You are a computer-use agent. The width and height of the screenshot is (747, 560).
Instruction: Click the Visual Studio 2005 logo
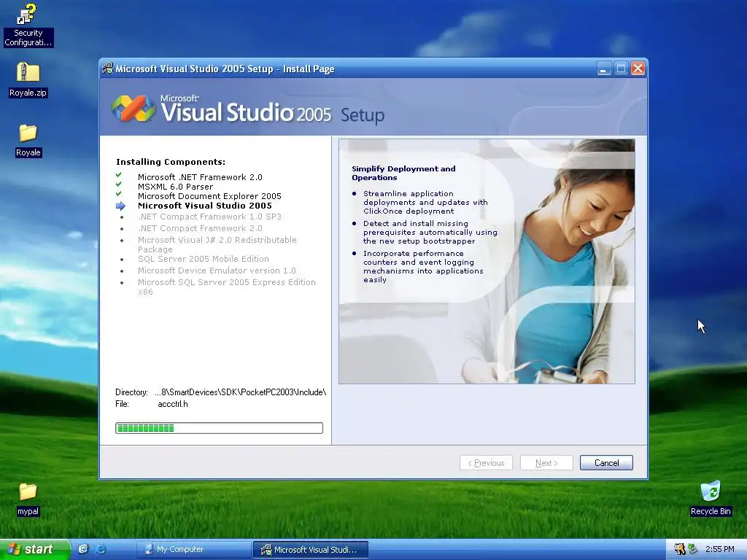[133, 108]
